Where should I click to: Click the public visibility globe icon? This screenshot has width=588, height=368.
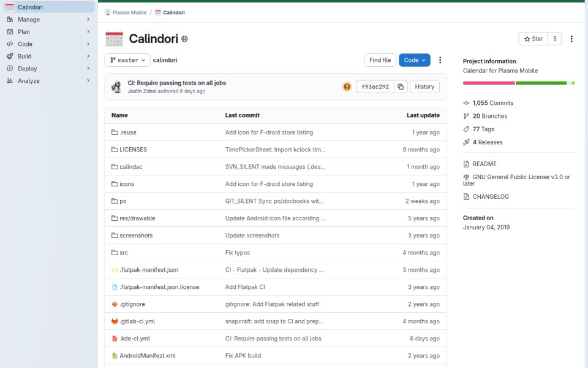point(184,39)
